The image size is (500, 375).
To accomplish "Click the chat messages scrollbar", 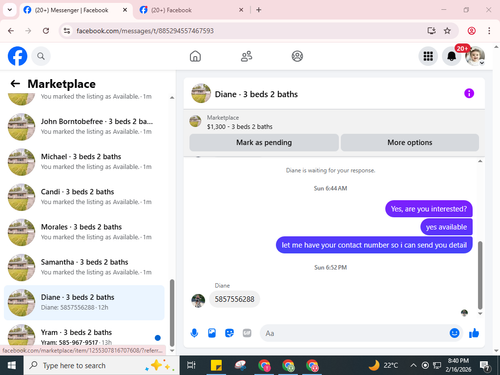I will (480, 275).
